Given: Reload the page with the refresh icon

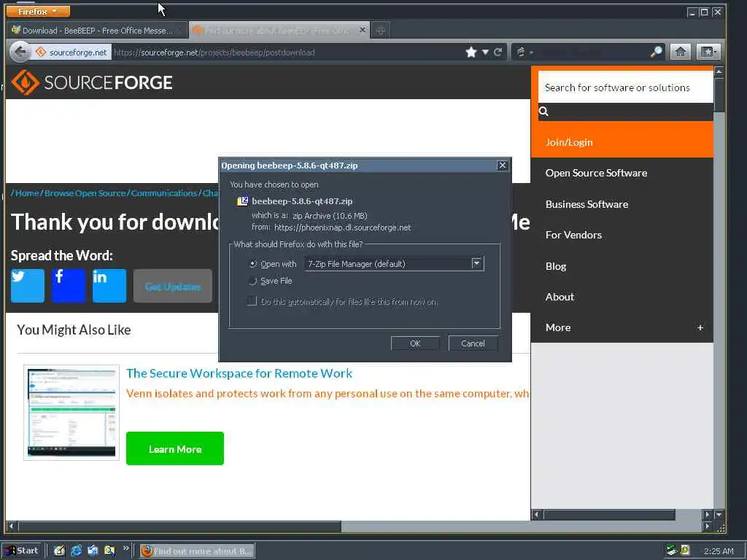Looking at the screenshot, I should (x=498, y=52).
